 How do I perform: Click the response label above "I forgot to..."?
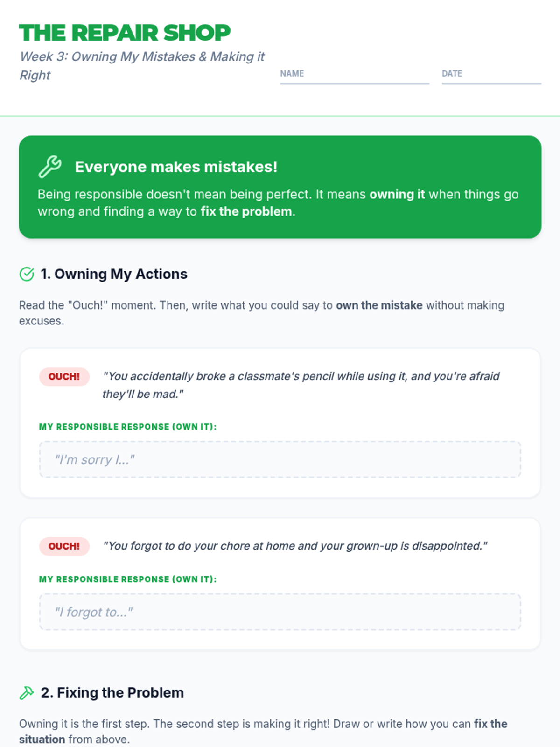point(127,579)
